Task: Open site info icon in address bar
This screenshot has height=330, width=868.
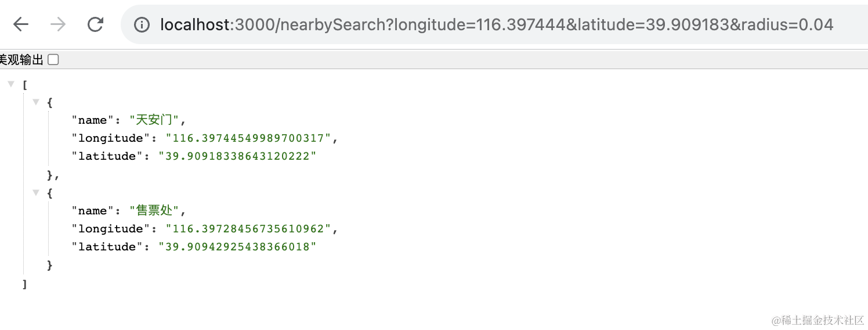Action: (141, 24)
